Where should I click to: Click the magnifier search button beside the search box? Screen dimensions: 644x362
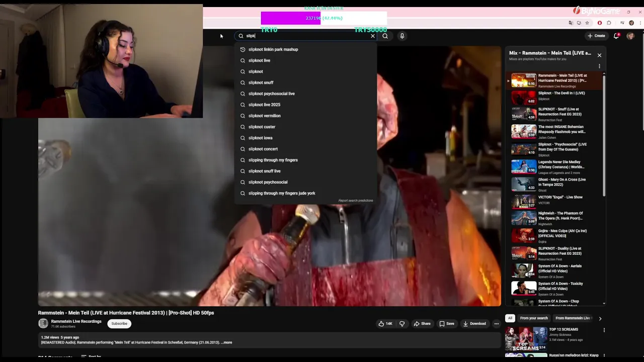(385, 36)
